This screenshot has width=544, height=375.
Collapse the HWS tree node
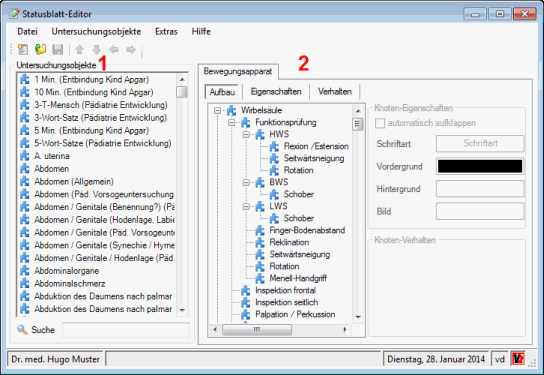coord(246,134)
